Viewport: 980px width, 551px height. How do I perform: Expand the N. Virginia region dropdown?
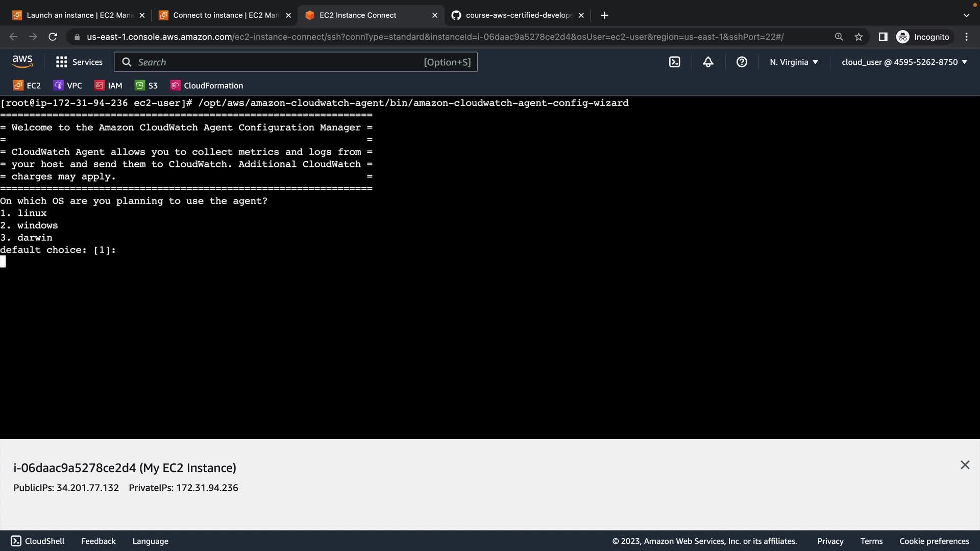(794, 62)
